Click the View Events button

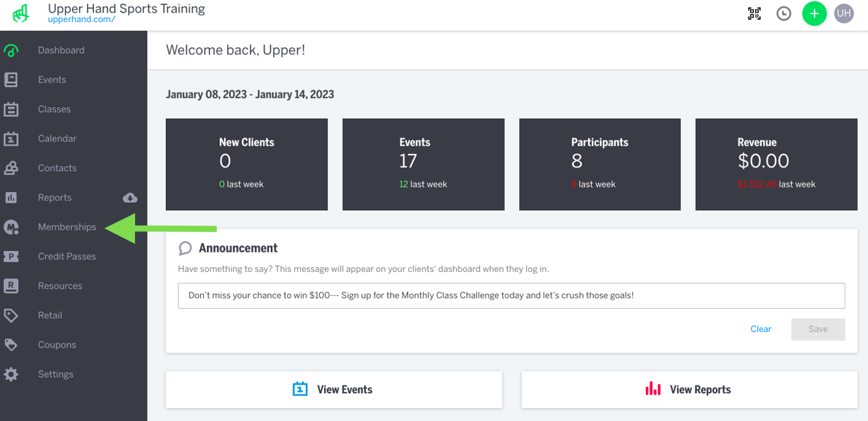click(x=334, y=389)
